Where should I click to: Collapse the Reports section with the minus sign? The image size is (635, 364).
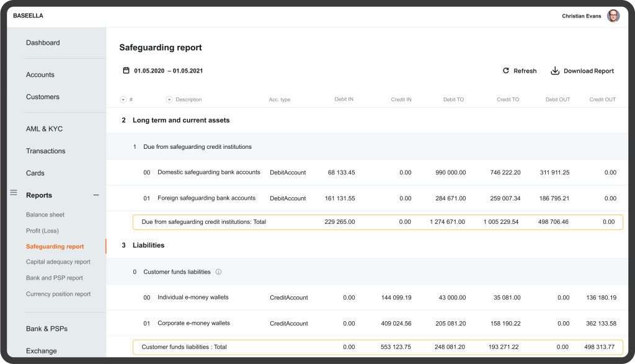96,194
